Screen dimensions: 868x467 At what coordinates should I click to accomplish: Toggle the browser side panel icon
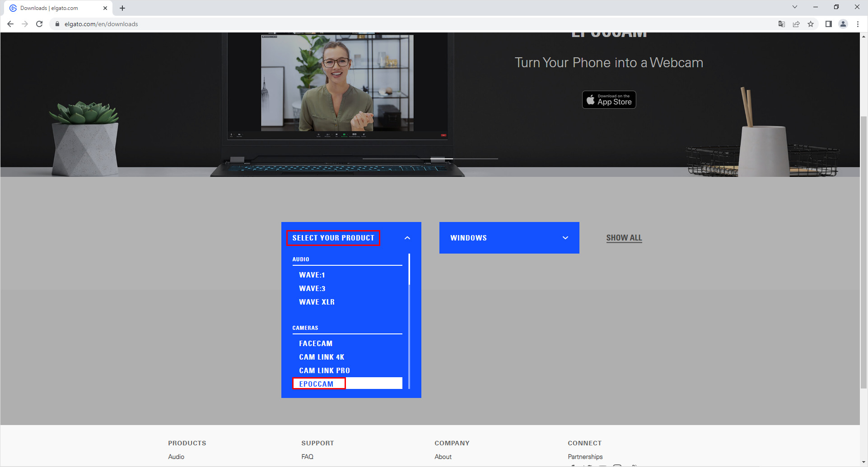[x=829, y=24]
